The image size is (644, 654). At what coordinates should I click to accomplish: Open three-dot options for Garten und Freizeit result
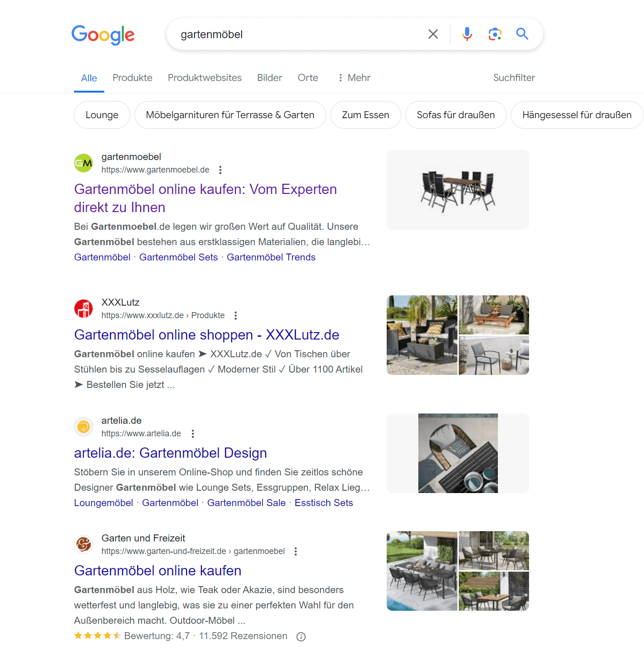(295, 551)
